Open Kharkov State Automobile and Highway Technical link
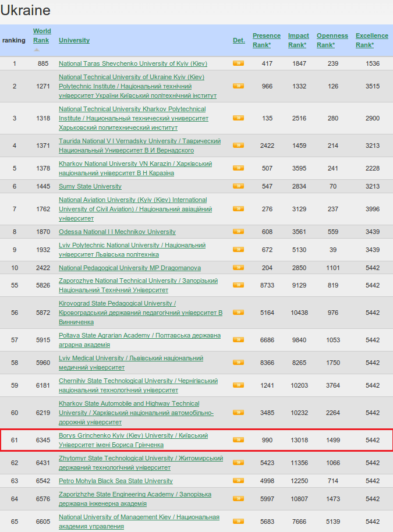393x532 pixels. click(x=136, y=413)
